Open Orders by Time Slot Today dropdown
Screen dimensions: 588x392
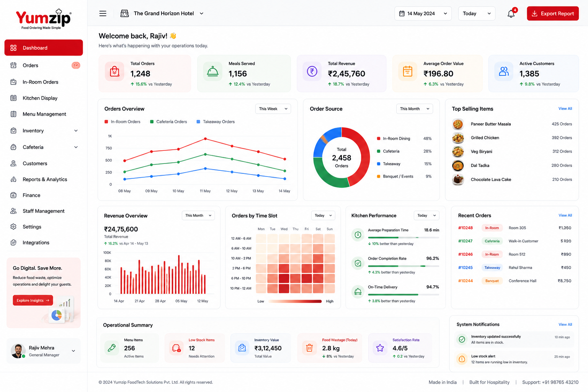click(x=323, y=216)
